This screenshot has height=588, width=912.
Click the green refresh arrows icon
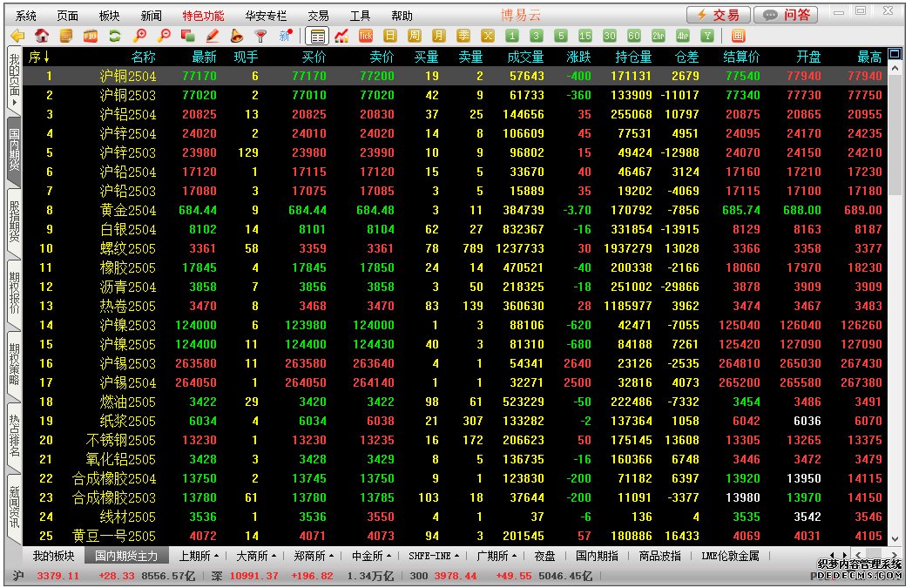[114, 36]
